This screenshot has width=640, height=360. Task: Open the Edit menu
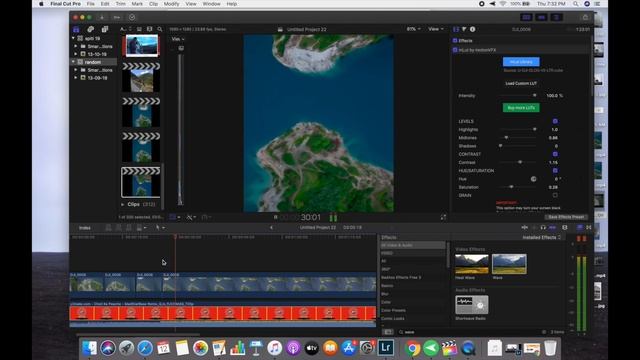click(105, 4)
